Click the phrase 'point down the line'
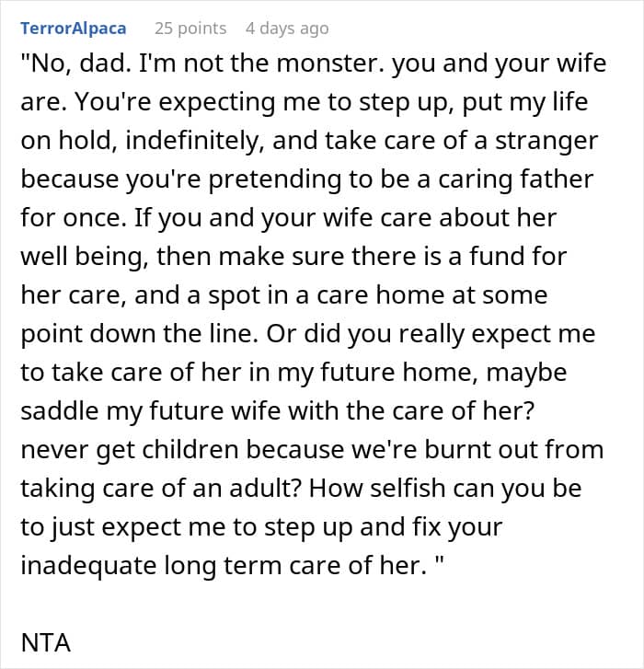Viewport: 644px width, 669px height. pos(136,335)
